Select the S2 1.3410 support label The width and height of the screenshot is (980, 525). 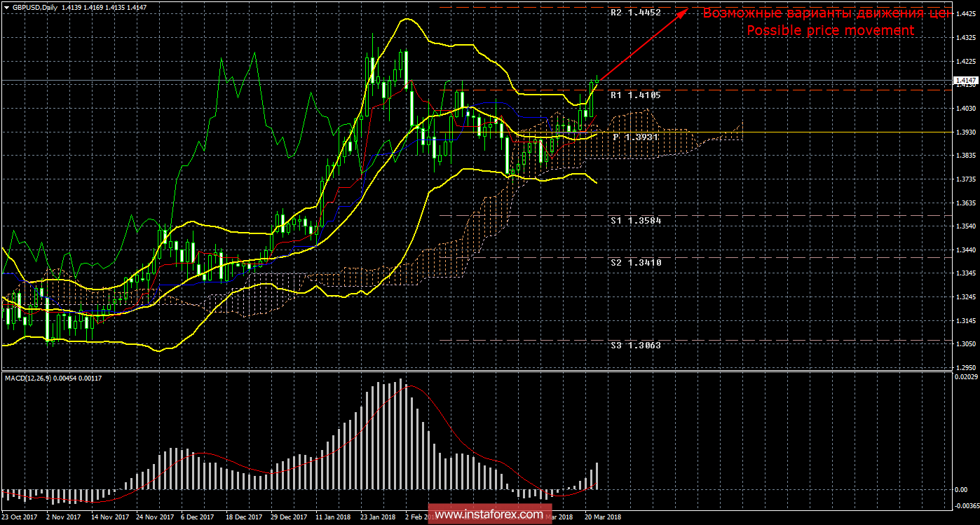635,262
